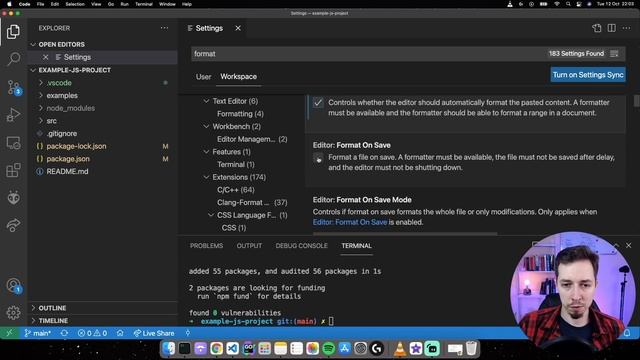Collapse the Text Editor (6) settings group
Viewport: 640px width, 360px height.
[206, 101]
